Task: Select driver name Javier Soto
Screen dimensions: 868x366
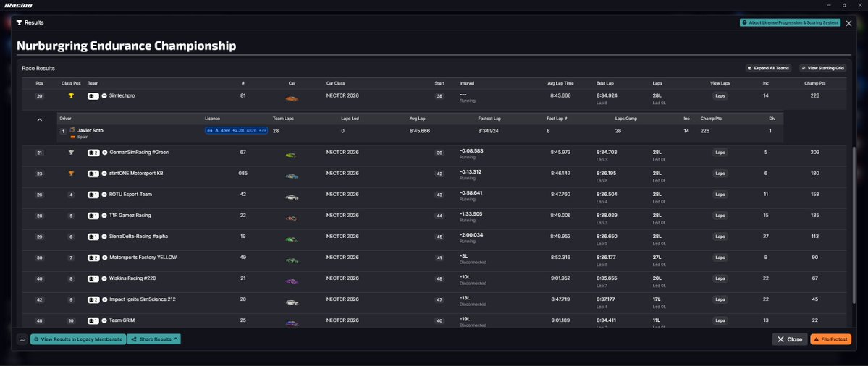Action: [x=90, y=130]
